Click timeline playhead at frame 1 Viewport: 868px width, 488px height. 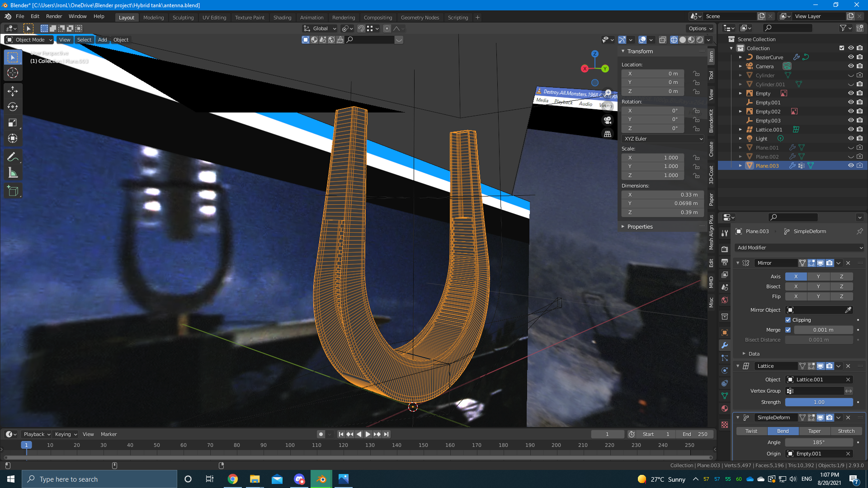(26, 445)
